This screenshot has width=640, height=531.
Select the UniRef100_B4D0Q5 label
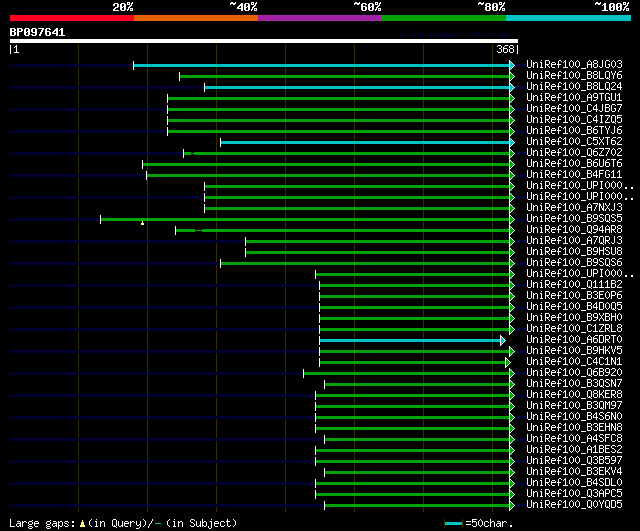574,307
